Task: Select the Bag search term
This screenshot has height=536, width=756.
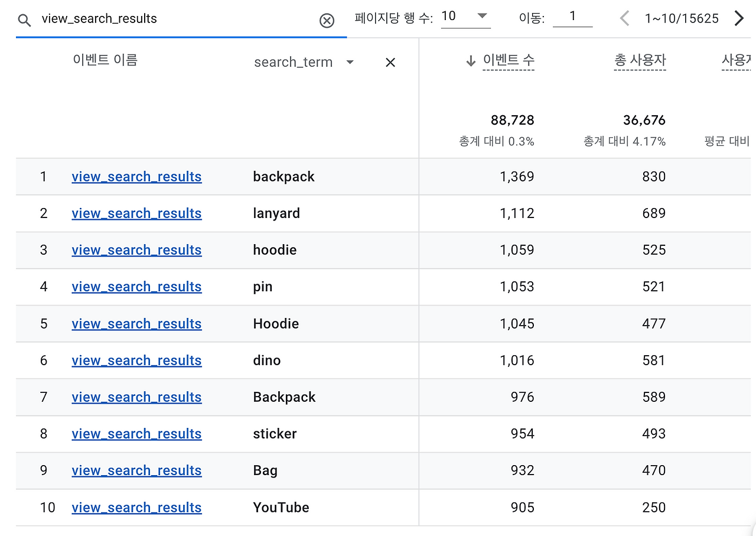Action: (x=265, y=471)
